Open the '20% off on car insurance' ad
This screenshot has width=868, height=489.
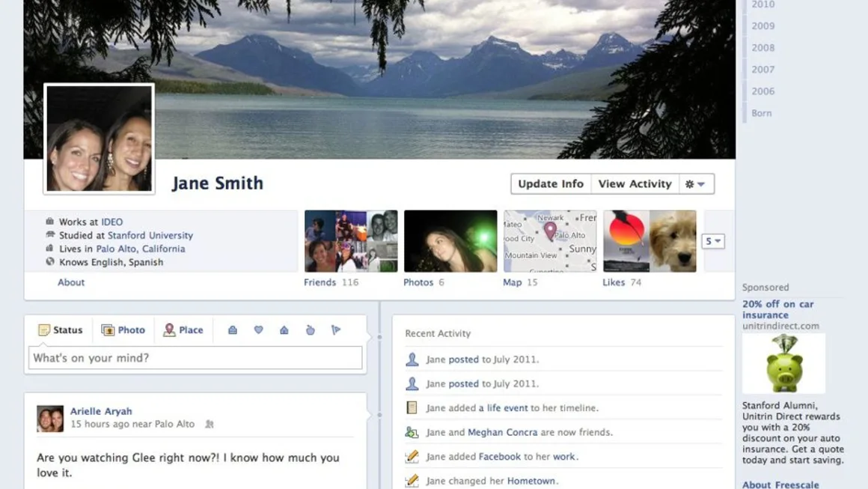[777, 309]
